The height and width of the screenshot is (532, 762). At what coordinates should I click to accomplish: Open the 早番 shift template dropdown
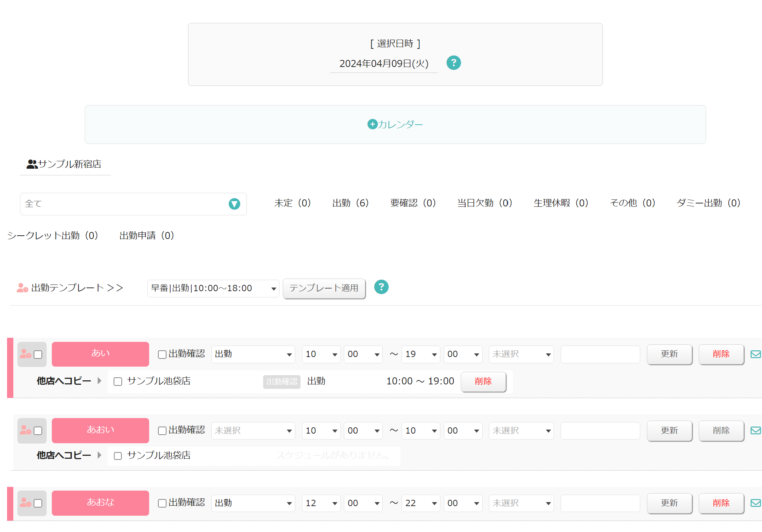coord(213,288)
